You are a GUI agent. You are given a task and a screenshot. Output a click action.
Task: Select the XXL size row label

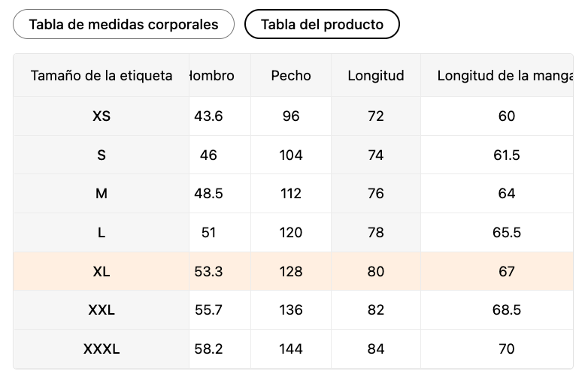click(x=102, y=310)
